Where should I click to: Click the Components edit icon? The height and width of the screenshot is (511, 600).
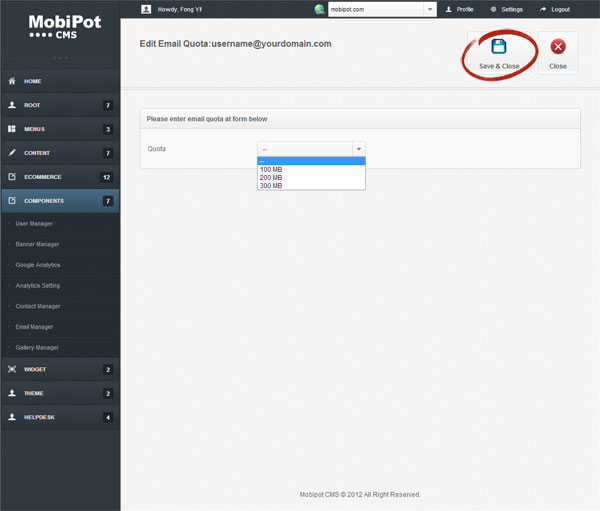(12, 200)
